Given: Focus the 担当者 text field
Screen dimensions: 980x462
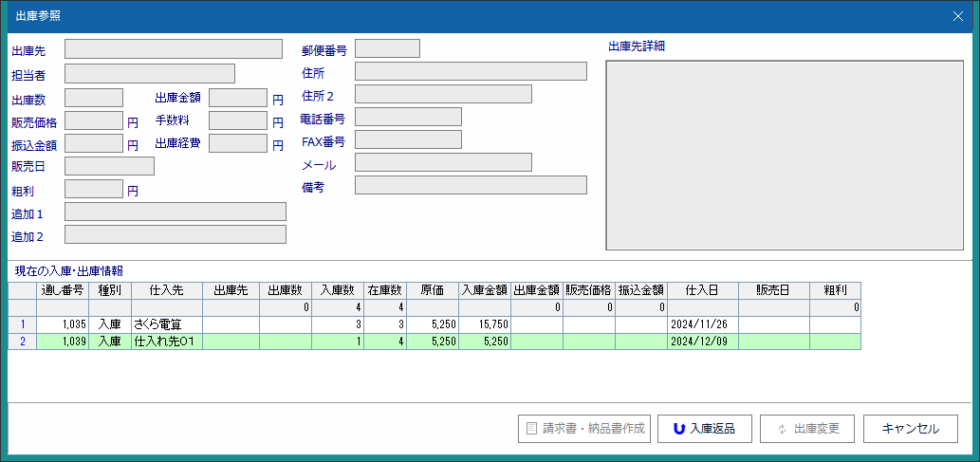Looking at the screenshot, I should [149, 74].
